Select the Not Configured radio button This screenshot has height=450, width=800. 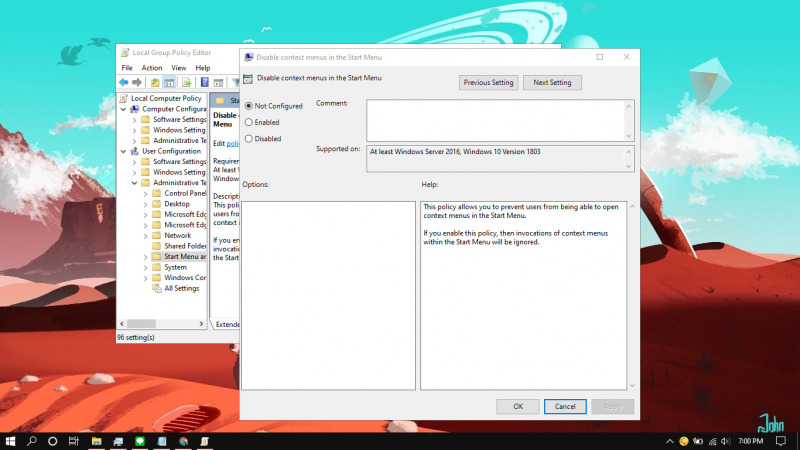coord(248,106)
